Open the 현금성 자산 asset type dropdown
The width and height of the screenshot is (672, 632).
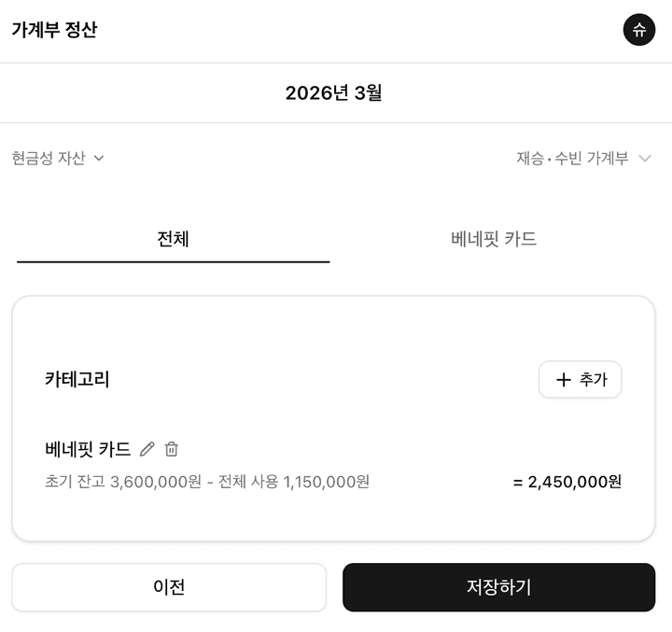coord(49,158)
